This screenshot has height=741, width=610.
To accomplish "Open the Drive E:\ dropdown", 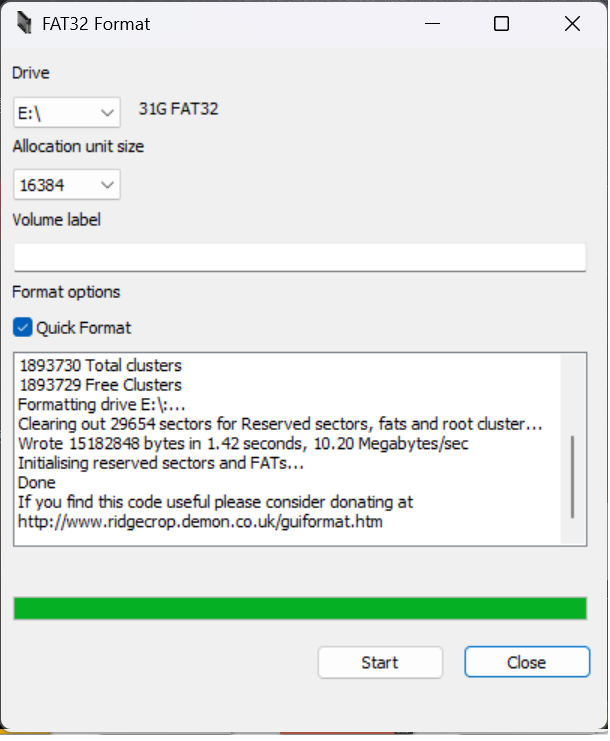I will pyautogui.click(x=67, y=112).
